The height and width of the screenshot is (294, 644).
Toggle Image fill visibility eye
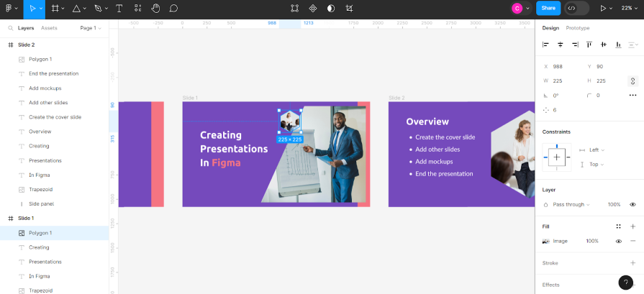click(x=618, y=241)
